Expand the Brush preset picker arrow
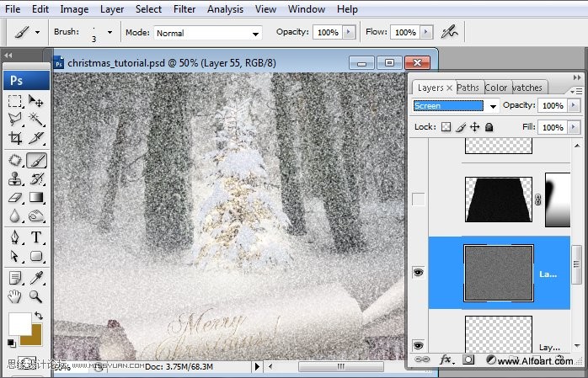The width and height of the screenshot is (588, 378). click(110, 33)
